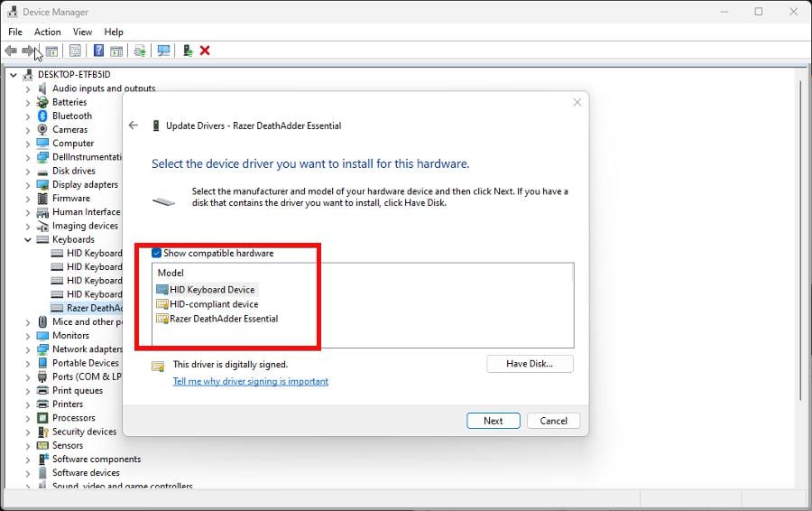The width and height of the screenshot is (812, 511).
Task: Expand the Bluetooth category chevron
Action: (x=27, y=116)
